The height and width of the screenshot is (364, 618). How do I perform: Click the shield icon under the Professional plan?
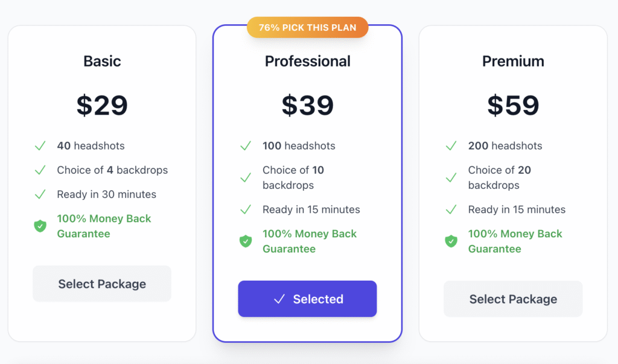tap(246, 241)
